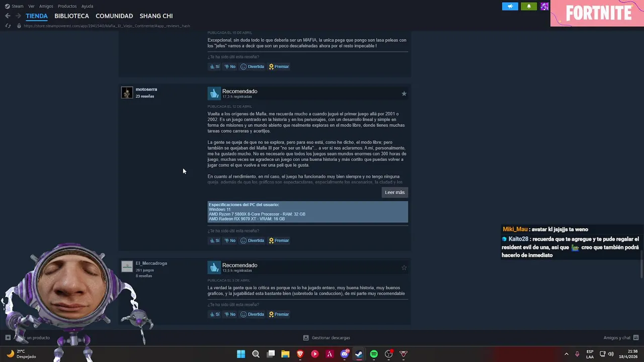Image resolution: width=644 pixels, height=362 pixels.
Task: Open the Amigos menu
Action: 46,6
